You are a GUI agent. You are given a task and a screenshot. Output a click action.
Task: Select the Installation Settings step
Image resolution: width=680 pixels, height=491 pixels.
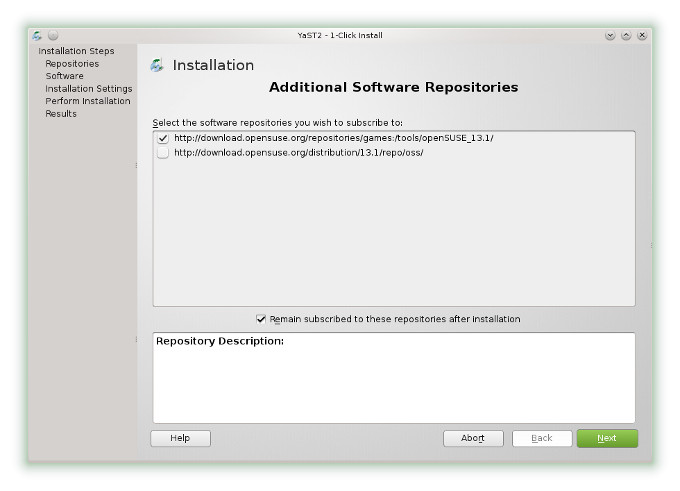point(88,88)
